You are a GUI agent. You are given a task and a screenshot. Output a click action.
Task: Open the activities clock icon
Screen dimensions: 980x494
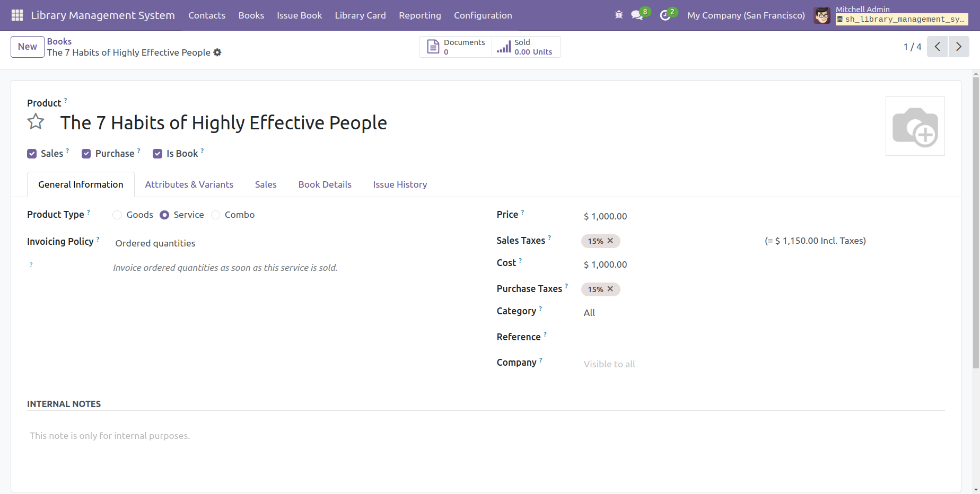[x=665, y=15]
